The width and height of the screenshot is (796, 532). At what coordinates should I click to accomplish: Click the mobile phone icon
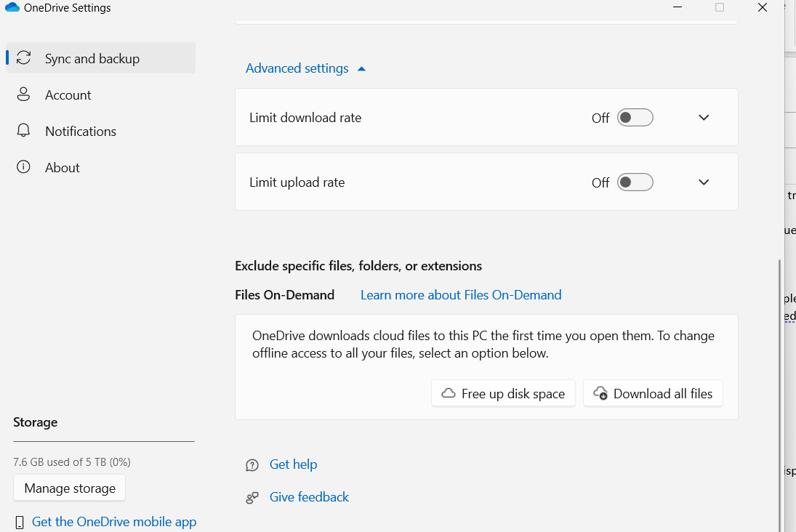[20, 523]
